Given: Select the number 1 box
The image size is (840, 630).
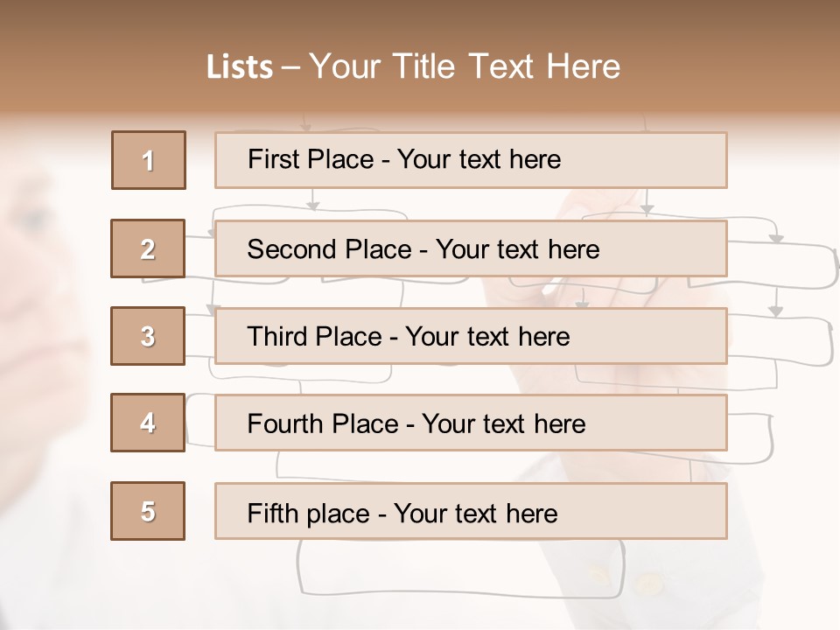Looking at the screenshot, I should click(149, 160).
